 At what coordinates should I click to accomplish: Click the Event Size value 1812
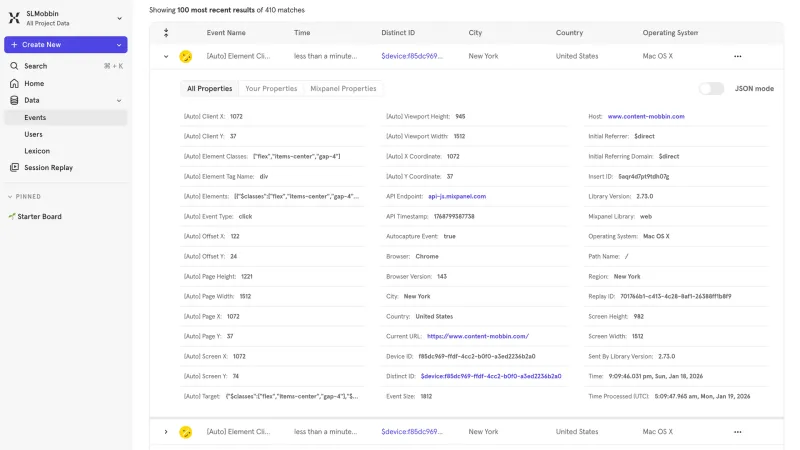pyautogui.click(x=426, y=396)
